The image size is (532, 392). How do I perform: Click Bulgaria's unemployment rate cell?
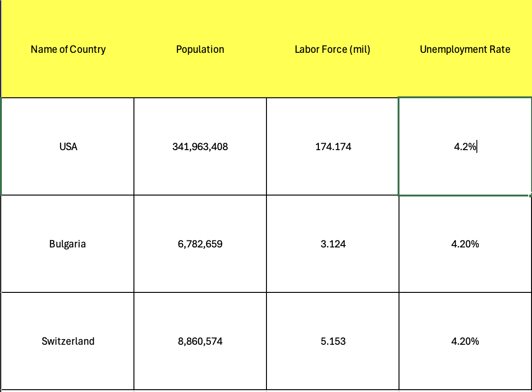(465, 244)
